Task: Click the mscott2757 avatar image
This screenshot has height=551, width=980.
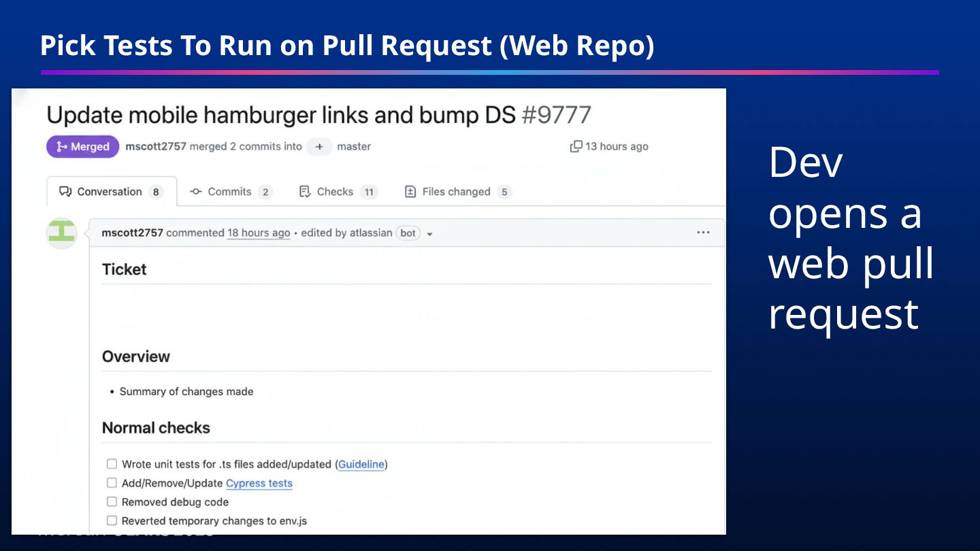Action: (62, 233)
